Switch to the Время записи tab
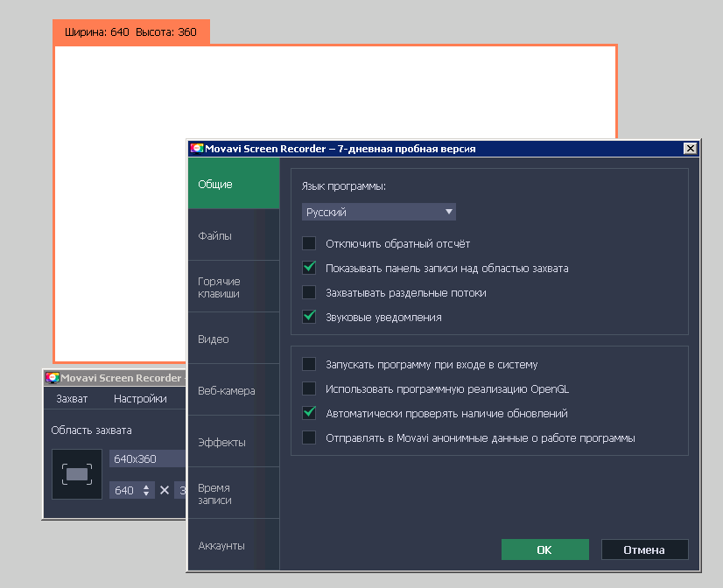 (234, 493)
